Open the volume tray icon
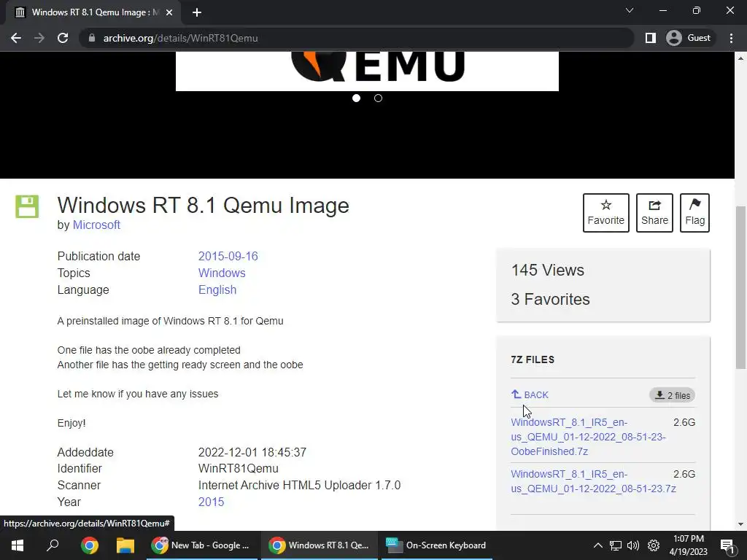This screenshot has height=560, width=747. pyautogui.click(x=633, y=545)
